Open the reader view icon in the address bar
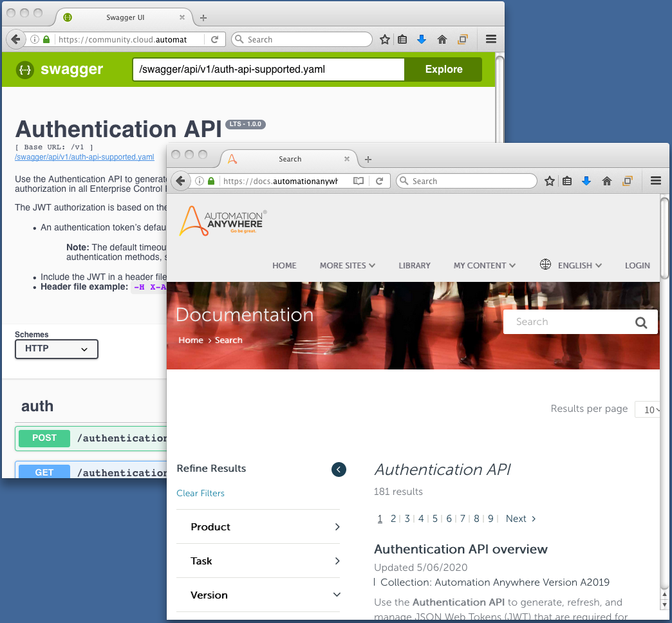The image size is (672, 623). click(x=359, y=181)
